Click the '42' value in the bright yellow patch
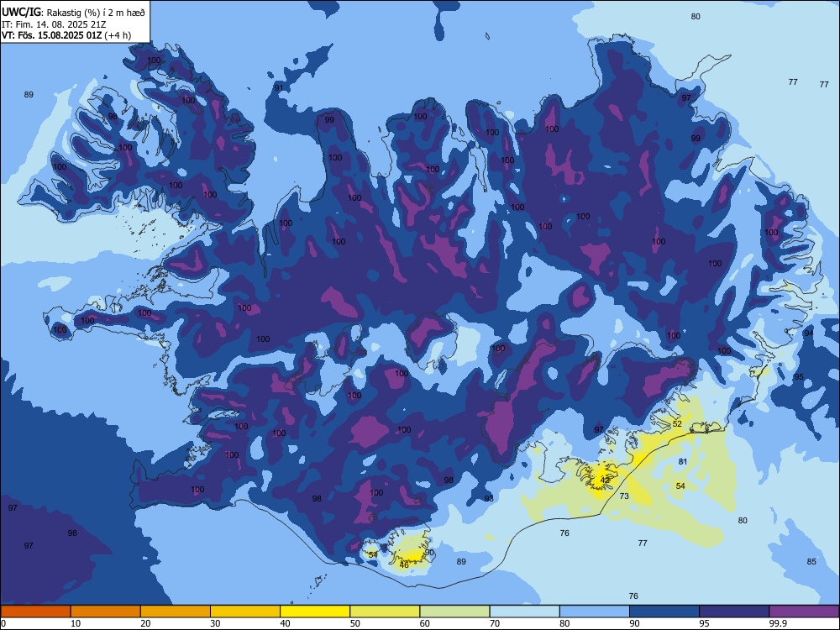This screenshot has height=630, width=840. click(606, 480)
